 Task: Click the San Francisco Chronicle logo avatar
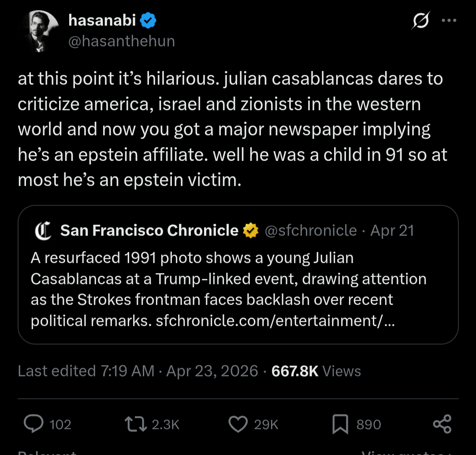click(43, 231)
